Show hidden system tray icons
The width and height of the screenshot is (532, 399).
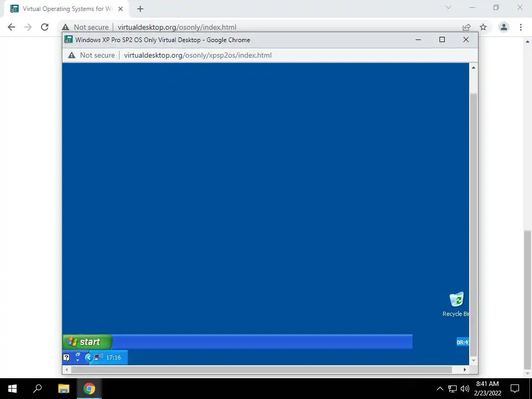(440, 389)
